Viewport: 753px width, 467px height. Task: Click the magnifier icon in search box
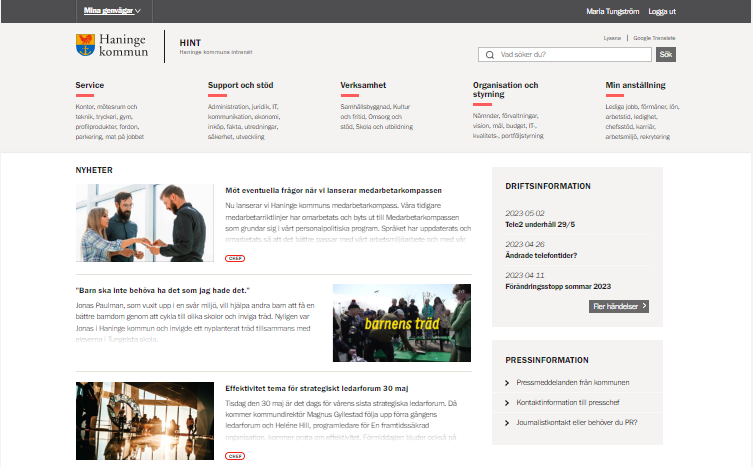(x=489, y=55)
